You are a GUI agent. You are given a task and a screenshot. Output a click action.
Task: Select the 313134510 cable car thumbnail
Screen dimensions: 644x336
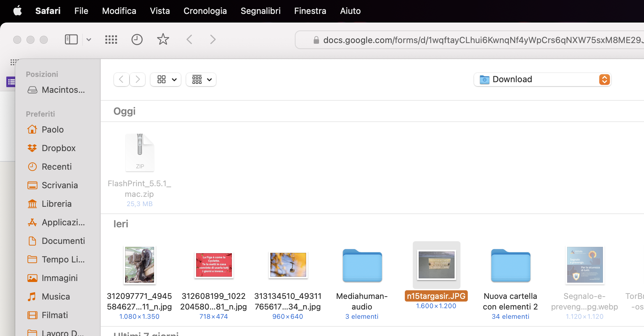tap(288, 265)
